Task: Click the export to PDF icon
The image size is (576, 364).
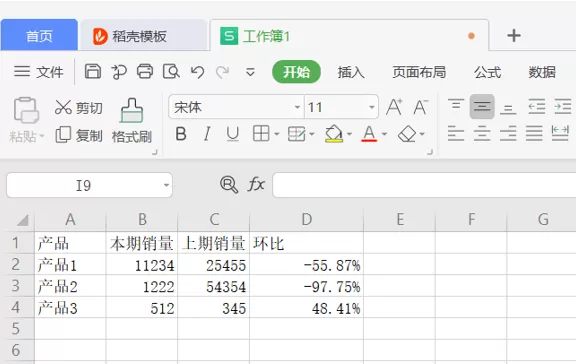Action: [x=119, y=72]
